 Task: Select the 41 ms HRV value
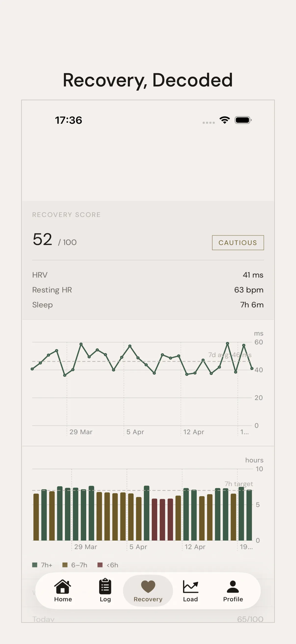tap(253, 275)
